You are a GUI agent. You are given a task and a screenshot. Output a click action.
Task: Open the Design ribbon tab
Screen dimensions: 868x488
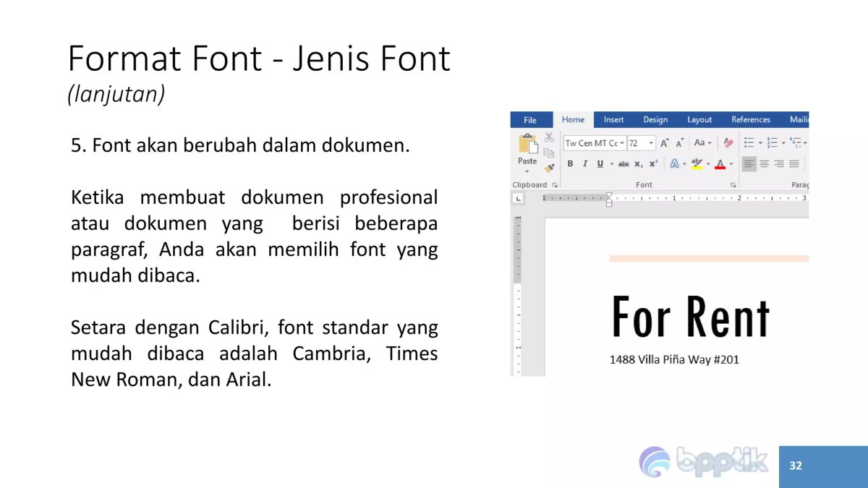click(656, 119)
